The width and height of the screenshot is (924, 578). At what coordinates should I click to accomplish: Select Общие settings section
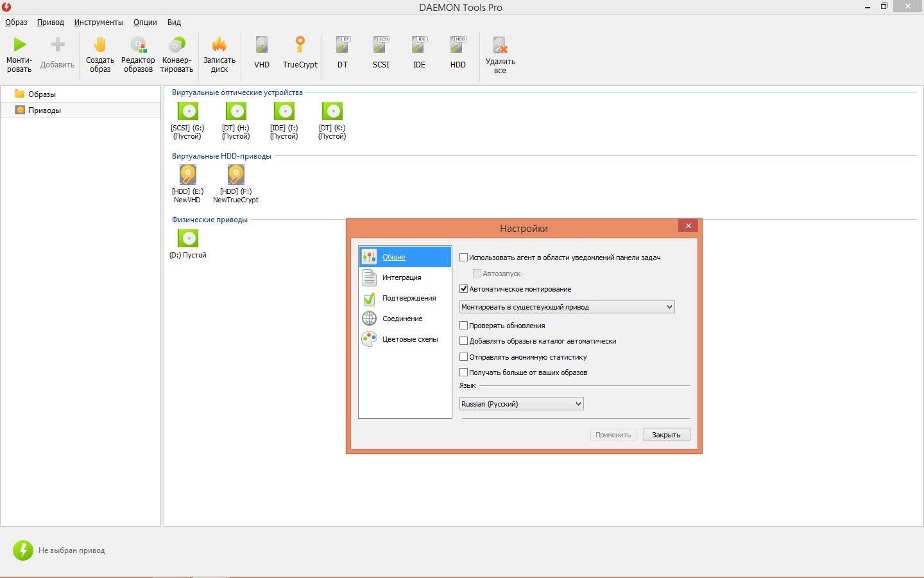[x=405, y=257]
